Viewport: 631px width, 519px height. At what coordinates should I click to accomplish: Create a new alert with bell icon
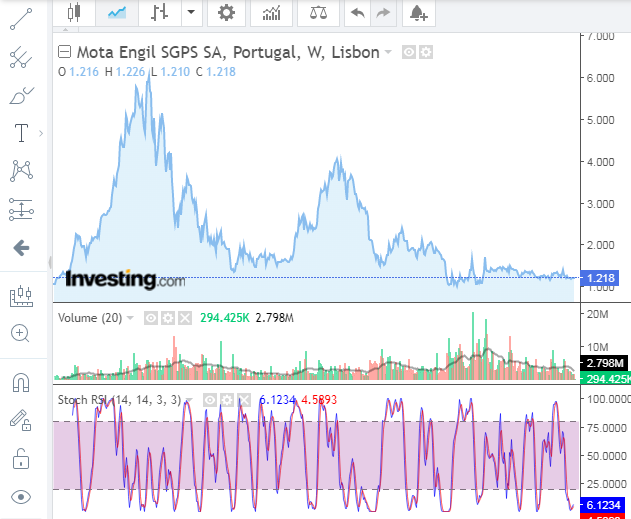[419, 12]
